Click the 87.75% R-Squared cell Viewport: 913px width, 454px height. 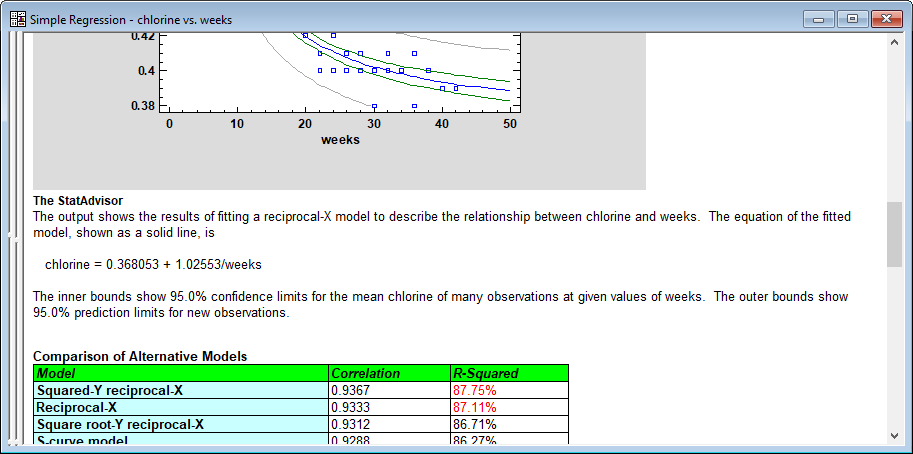[475, 390]
